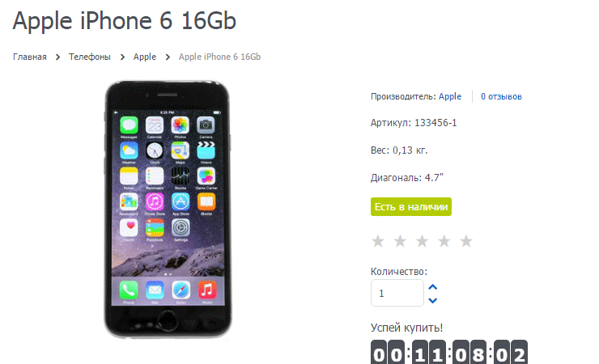
Task: Open Apple manufacturer link
Action: (450, 96)
